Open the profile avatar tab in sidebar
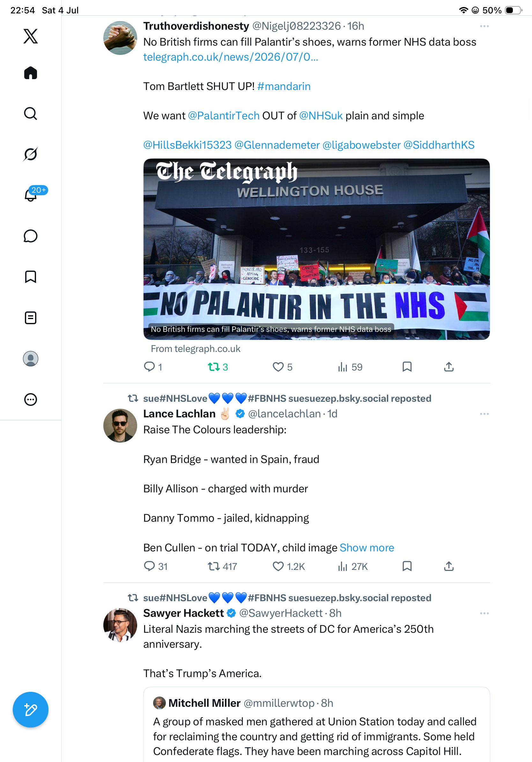This screenshot has height=762, width=532. click(31, 358)
